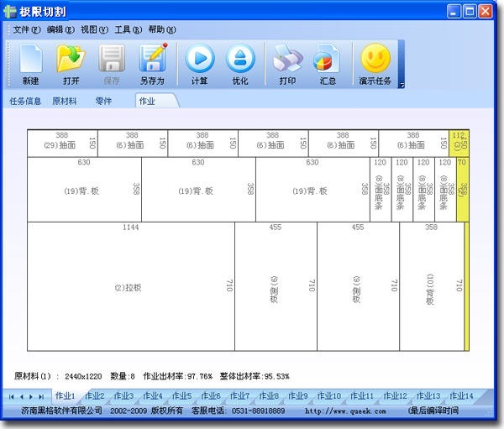Switch to the 任务信息 tab
The width and height of the screenshot is (504, 429).
(x=25, y=101)
